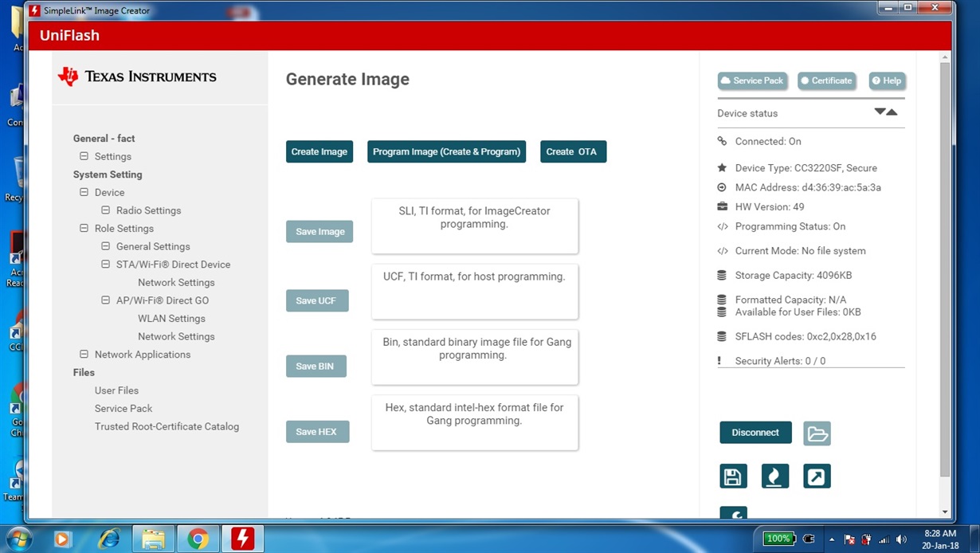
Task: Open Chrome from the taskbar
Action: 198,539
